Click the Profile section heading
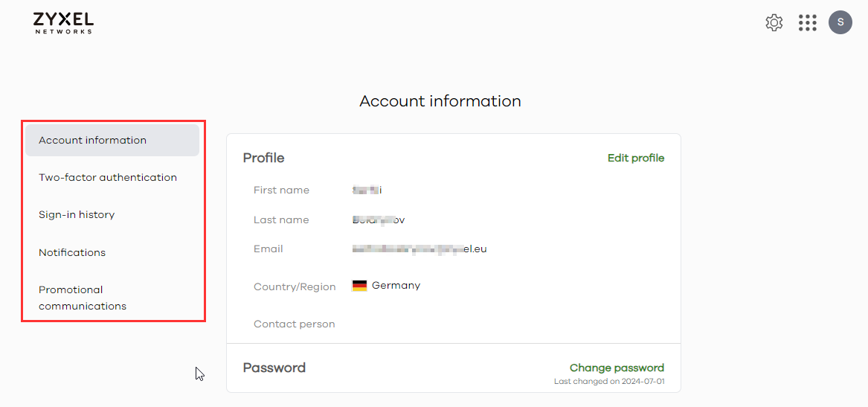The height and width of the screenshot is (407, 868). point(263,158)
